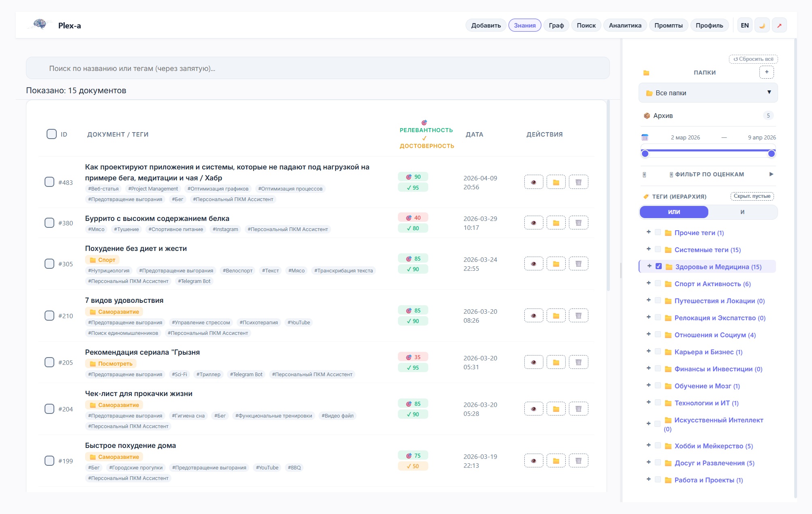Toggle dark mode with the moon icon
This screenshot has height=514, width=812.
coord(762,26)
